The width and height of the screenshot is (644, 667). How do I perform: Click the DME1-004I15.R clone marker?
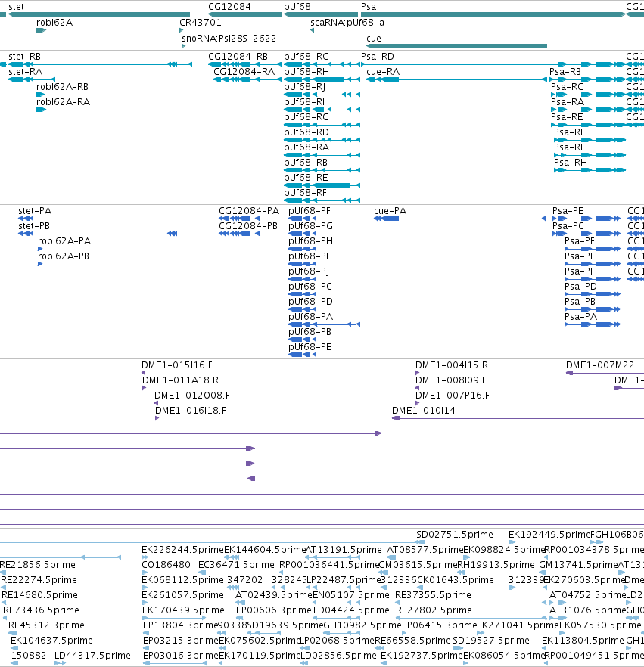pos(418,373)
